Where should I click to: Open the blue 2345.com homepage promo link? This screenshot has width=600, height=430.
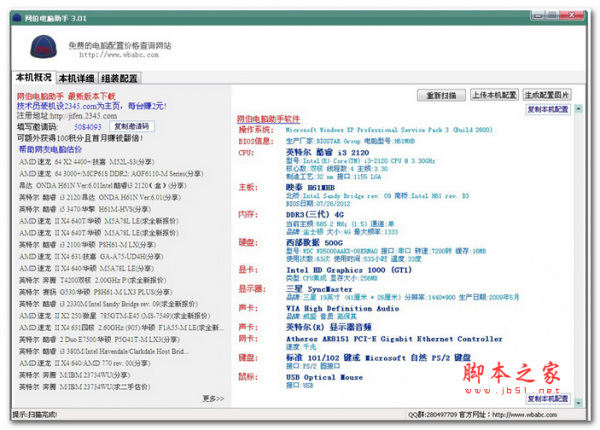[91, 106]
